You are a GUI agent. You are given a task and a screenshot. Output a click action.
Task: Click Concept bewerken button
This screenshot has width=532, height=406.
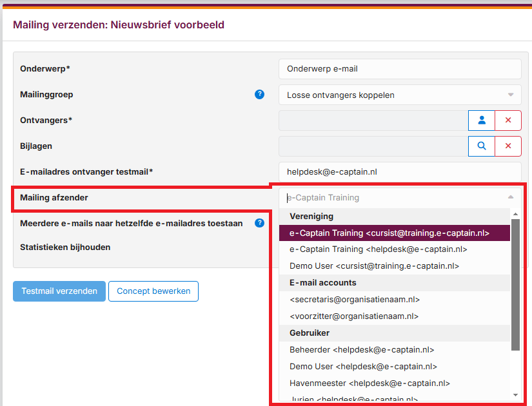point(153,291)
